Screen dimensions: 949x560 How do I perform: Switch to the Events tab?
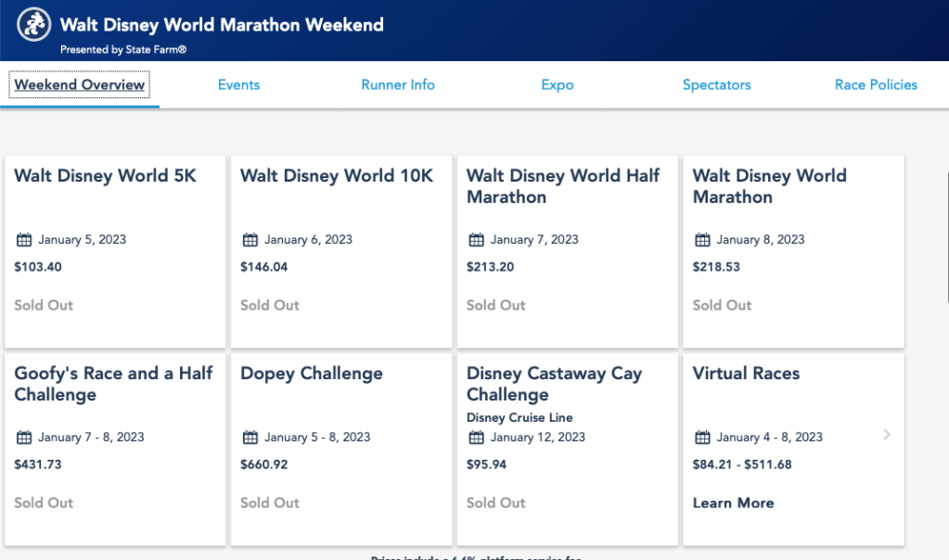coord(238,84)
